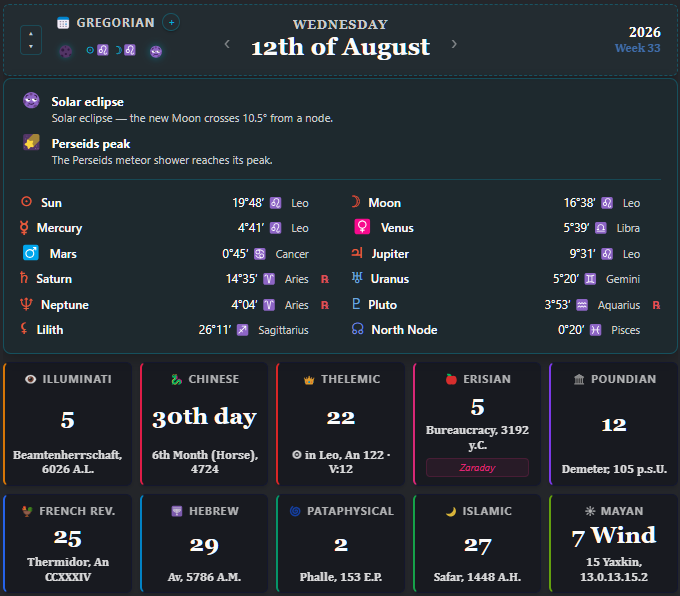
Task: Click the blue Mars symbol icon
Action: (x=31, y=253)
